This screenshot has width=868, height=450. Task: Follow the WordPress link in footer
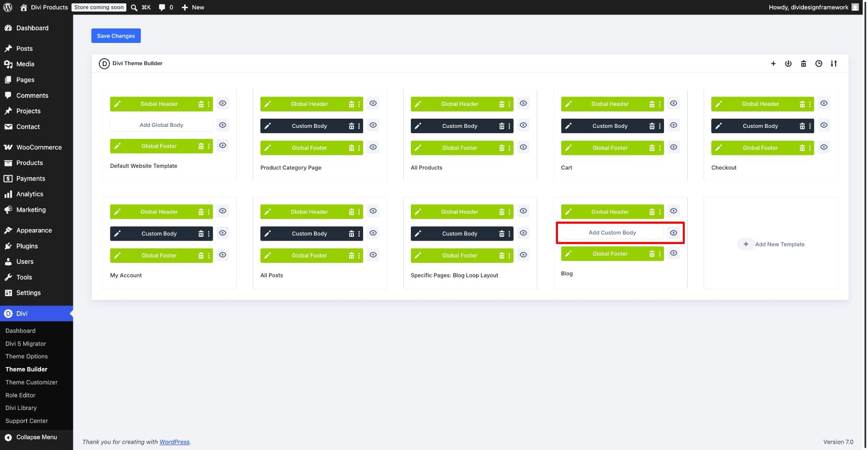pyautogui.click(x=175, y=442)
